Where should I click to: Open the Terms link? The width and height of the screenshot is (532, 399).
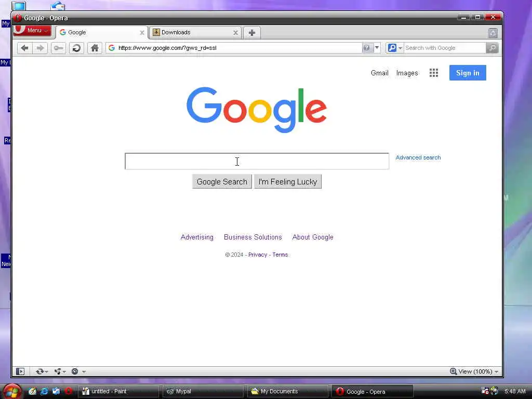(x=280, y=255)
